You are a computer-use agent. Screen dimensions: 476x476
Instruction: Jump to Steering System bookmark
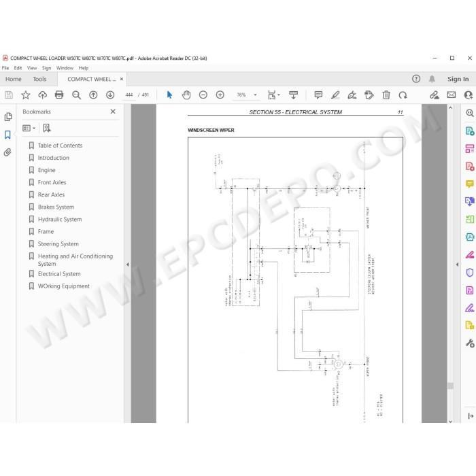58,243
